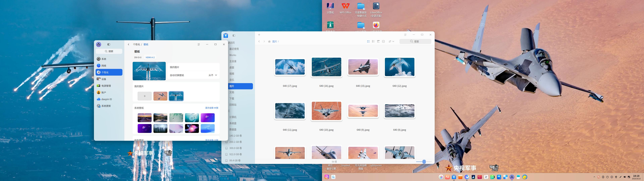Open deepin ID settings
This screenshot has width=644, height=181.
[x=109, y=99]
